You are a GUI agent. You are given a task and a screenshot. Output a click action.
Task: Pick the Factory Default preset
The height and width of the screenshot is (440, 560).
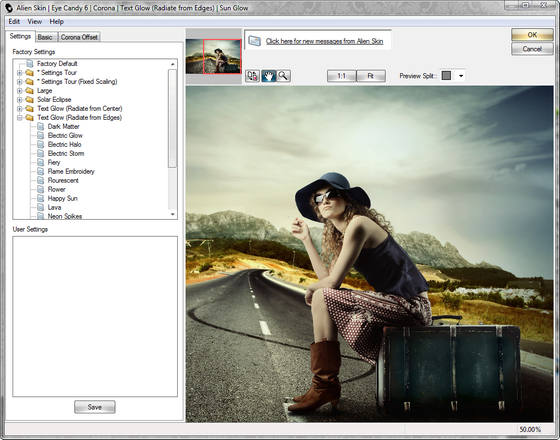57,64
